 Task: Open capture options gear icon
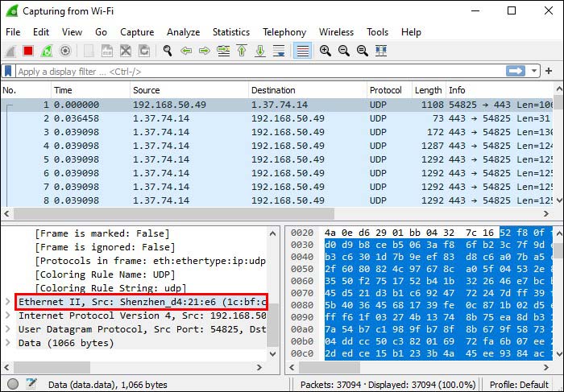65,51
